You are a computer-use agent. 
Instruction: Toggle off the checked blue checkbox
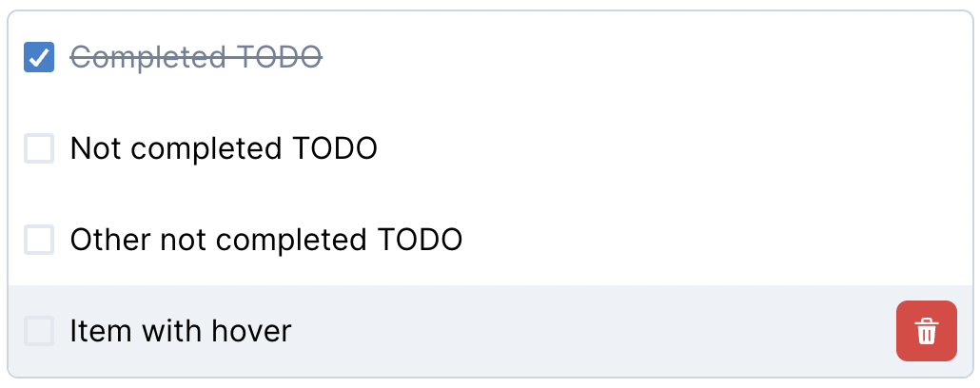point(39,58)
